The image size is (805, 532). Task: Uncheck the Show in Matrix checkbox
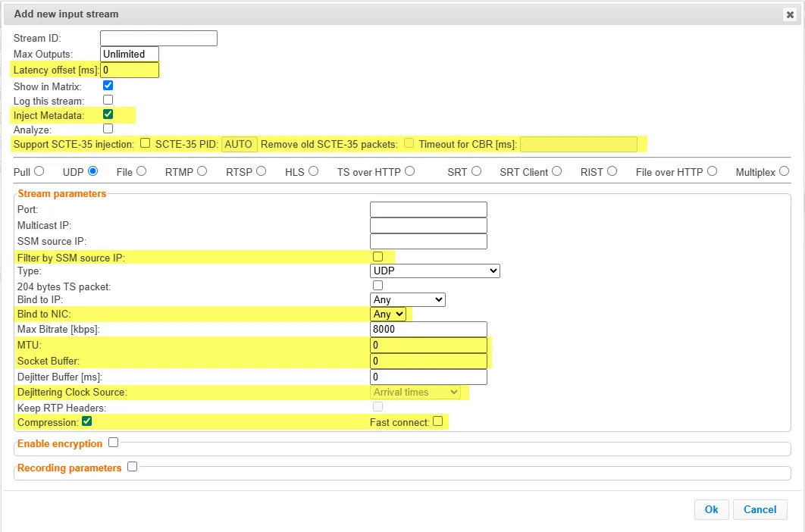point(108,85)
